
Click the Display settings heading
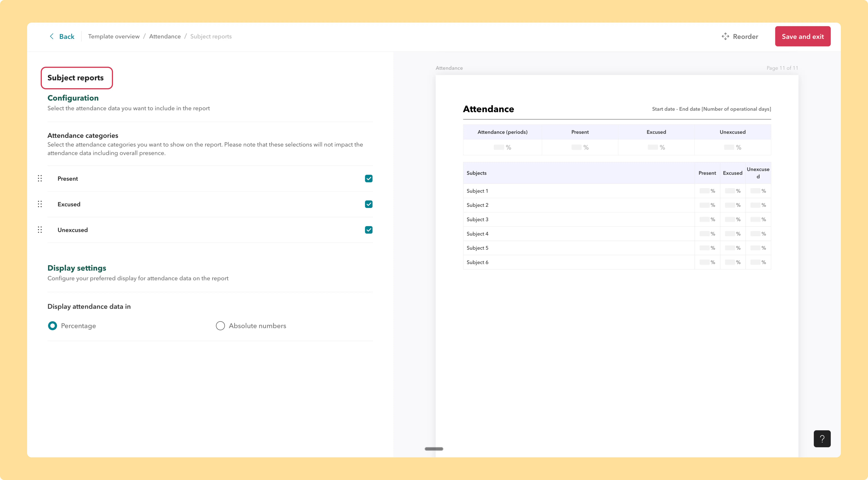tap(77, 268)
